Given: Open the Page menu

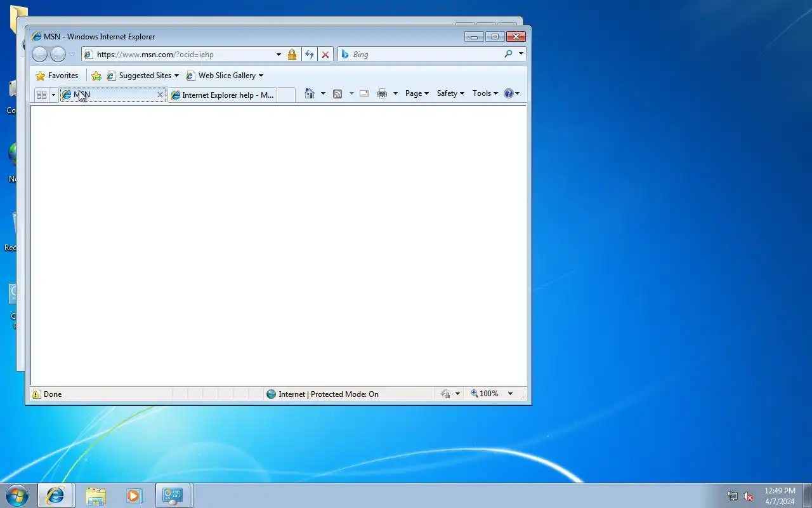Looking at the screenshot, I should coord(417,93).
